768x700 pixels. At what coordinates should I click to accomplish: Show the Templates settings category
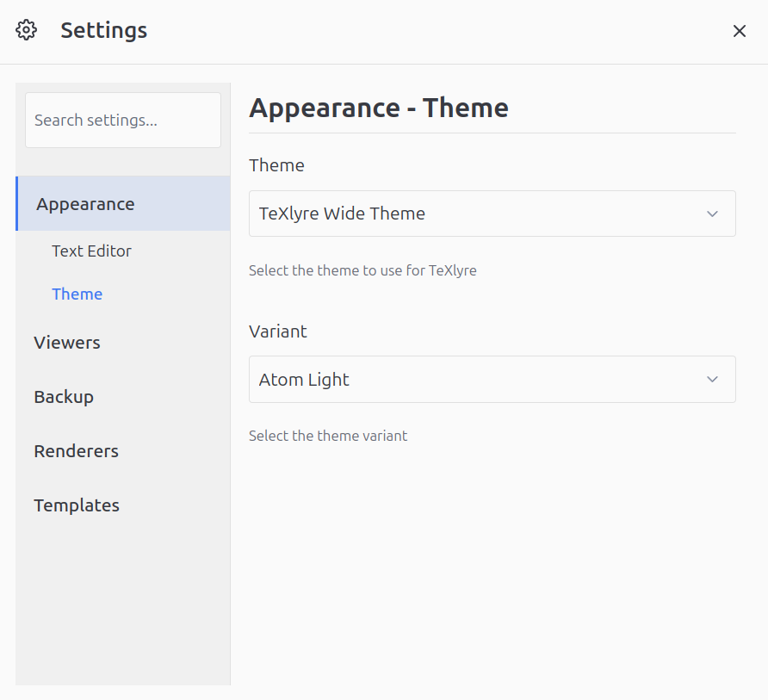(77, 505)
